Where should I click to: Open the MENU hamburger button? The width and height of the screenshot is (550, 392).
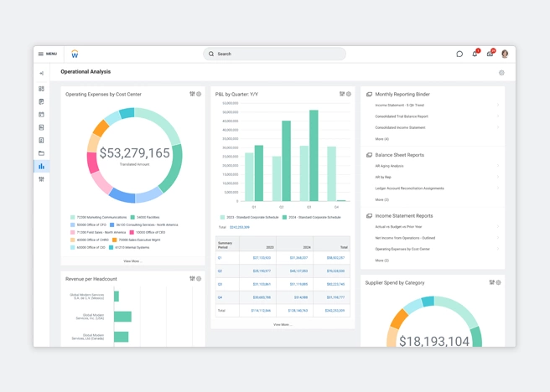(48, 54)
